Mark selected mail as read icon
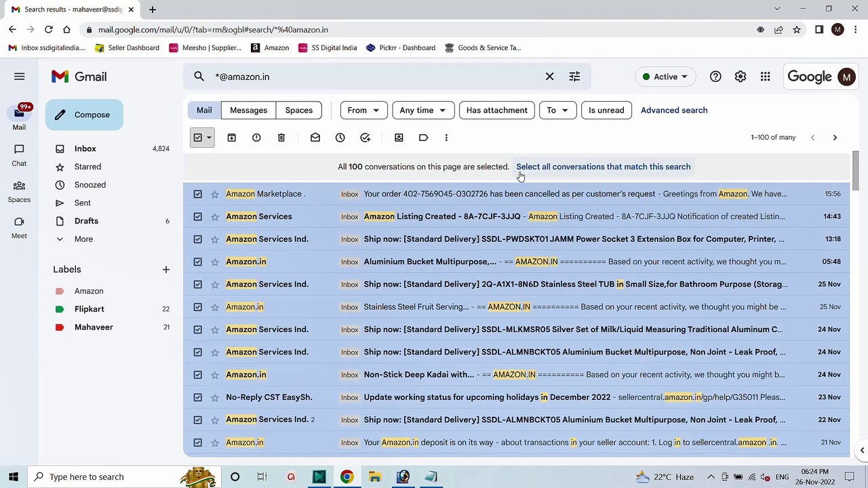This screenshot has height=488, width=868. point(315,138)
